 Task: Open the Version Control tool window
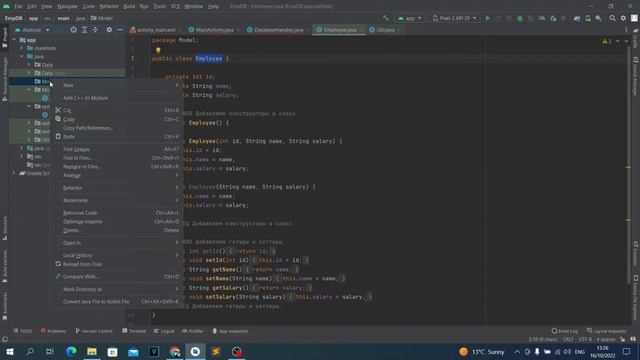[94, 331]
